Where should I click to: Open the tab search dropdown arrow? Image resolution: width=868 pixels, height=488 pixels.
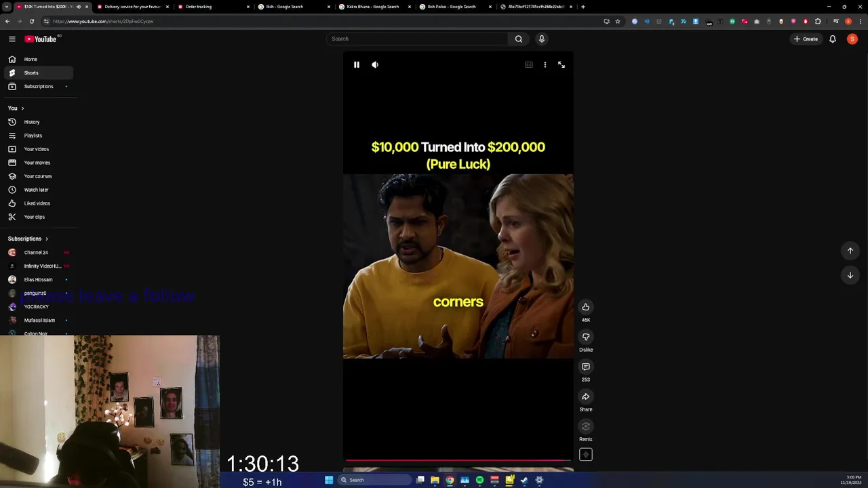6,7
